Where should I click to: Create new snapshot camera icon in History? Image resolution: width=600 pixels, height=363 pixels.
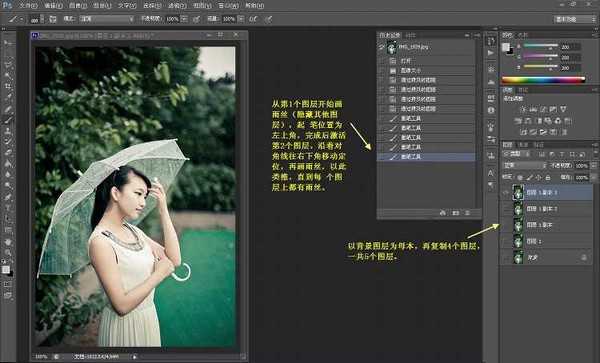coord(455,213)
